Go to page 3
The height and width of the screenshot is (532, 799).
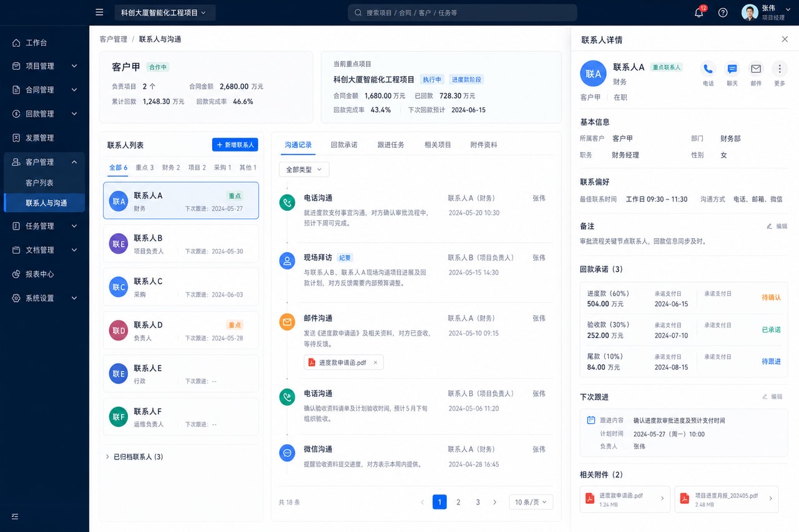(478, 502)
